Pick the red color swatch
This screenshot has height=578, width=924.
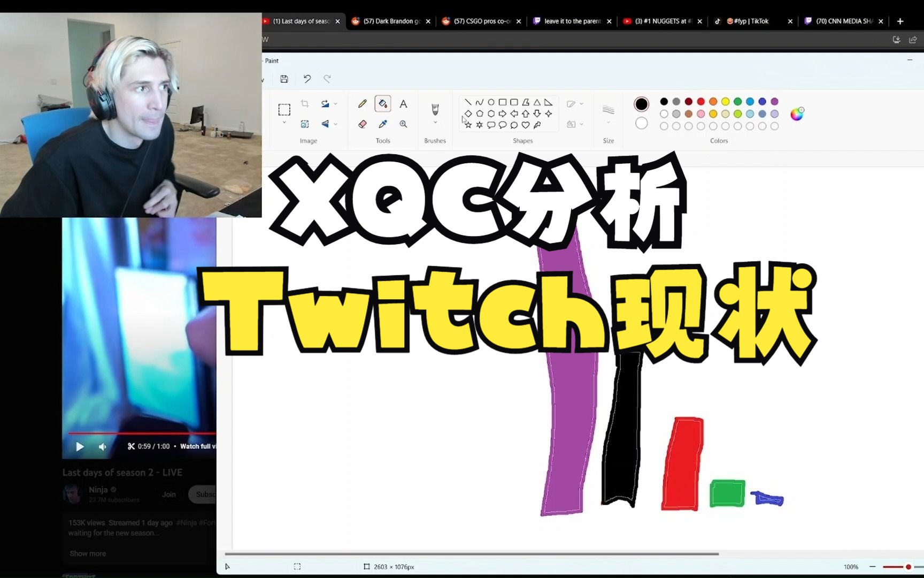point(701,102)
